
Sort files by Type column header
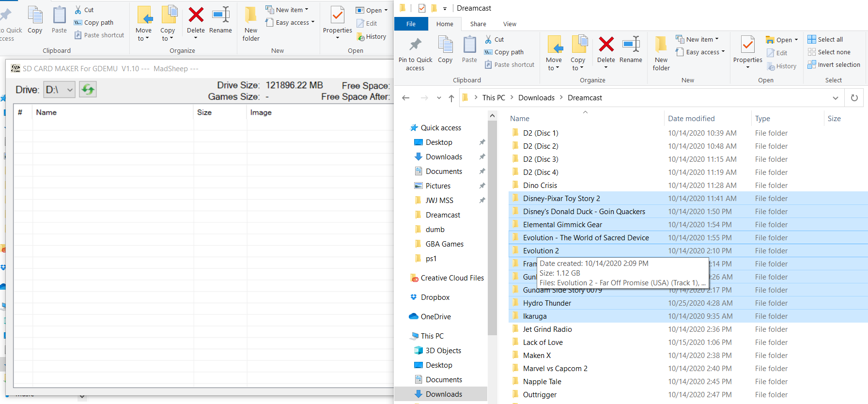click(x=762, y=118)
